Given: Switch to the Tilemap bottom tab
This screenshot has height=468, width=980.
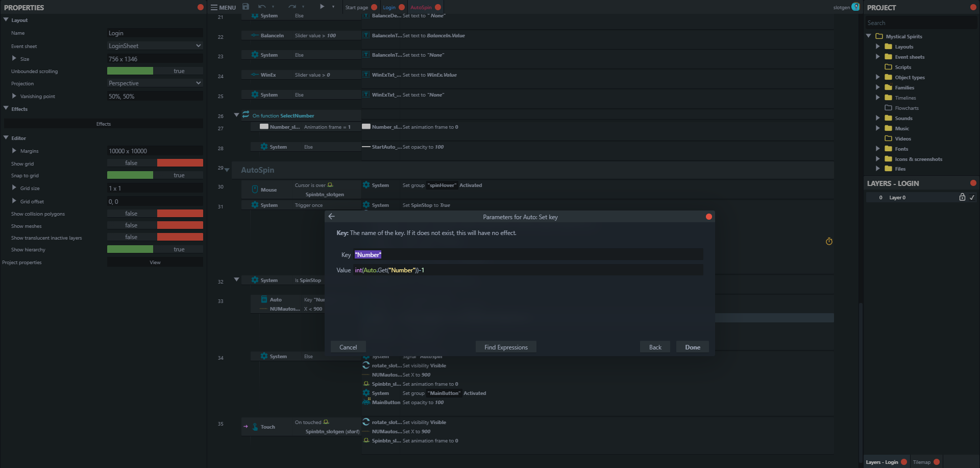Looking at the screenshot, I should [x=921, y=462].
